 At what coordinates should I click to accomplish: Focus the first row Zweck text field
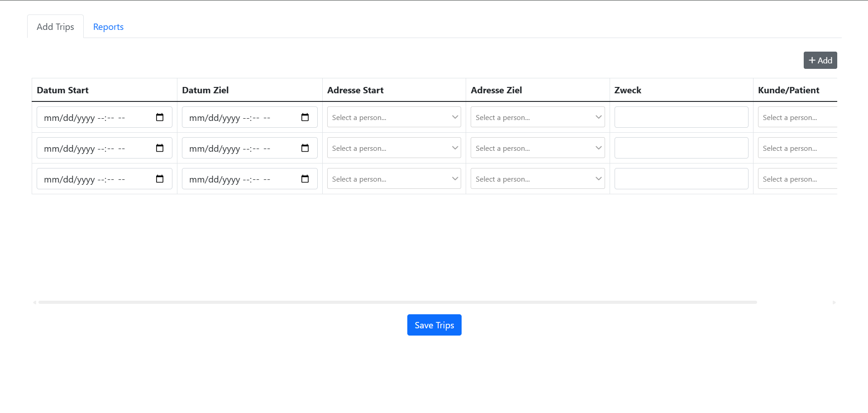click(x=681, y=117)
